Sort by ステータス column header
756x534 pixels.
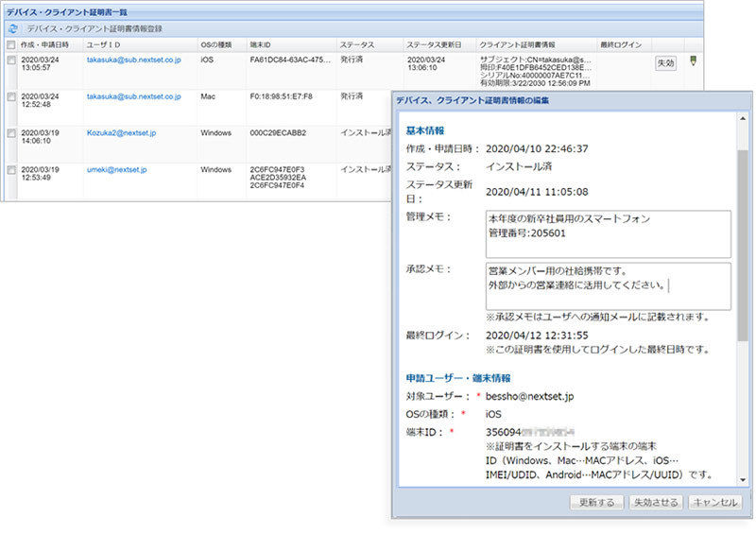pyautogui.click(x=356, y=44)
